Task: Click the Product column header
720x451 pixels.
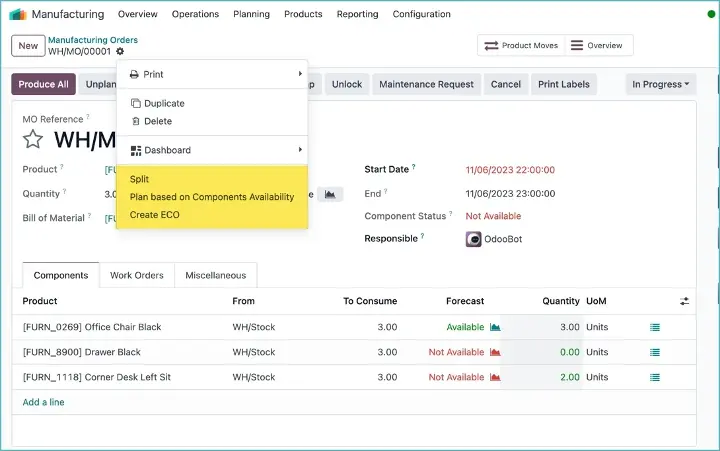Action: [40, 301]
